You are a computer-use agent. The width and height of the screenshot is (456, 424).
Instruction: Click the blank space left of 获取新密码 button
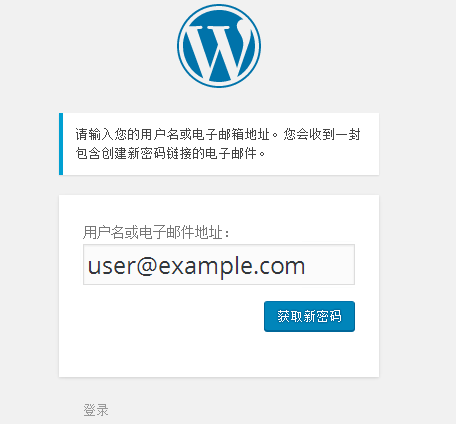click(x=173, y=316)
